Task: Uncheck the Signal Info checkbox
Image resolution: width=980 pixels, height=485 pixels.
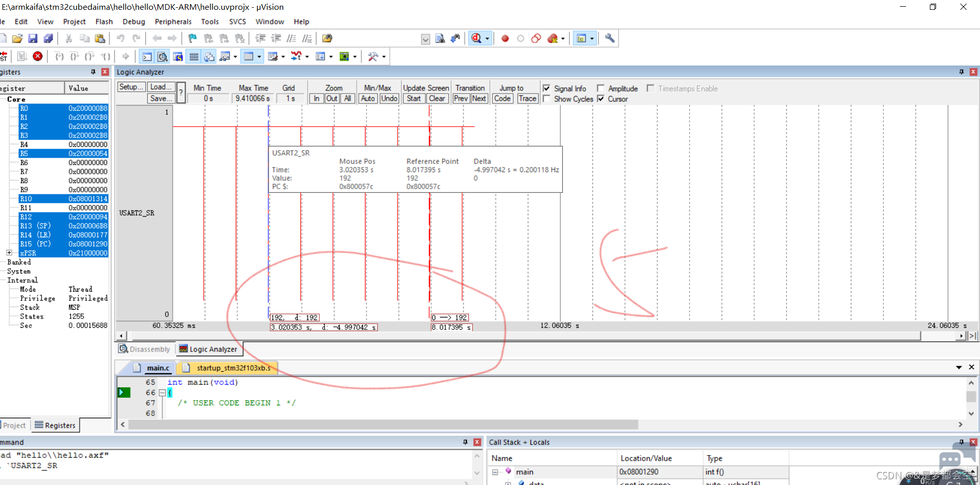Action: (x=546, y=88)
